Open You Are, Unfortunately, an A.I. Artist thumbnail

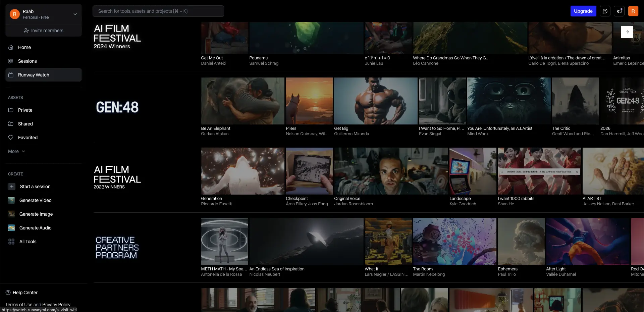point(509,101)
